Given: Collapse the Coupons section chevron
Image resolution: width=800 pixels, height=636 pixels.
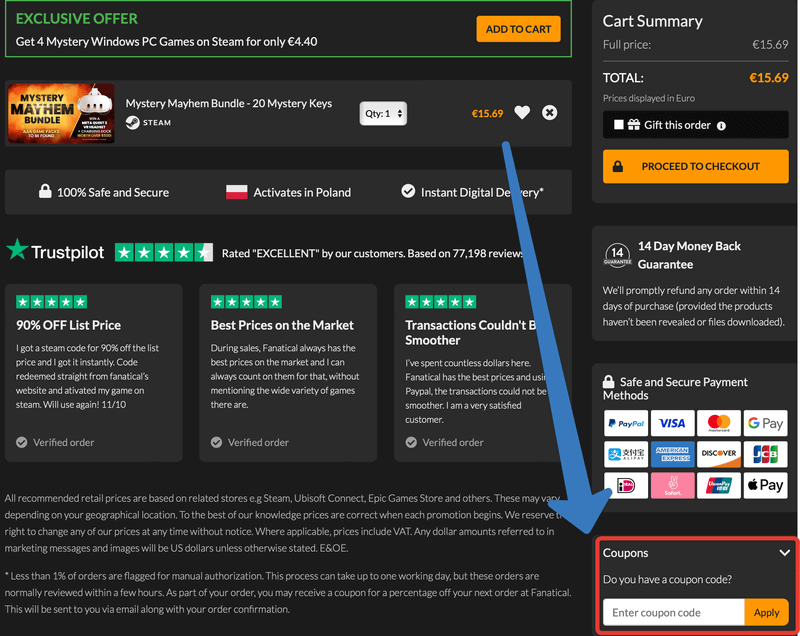Looking at the screenshot, I should [x=785, y=552].
